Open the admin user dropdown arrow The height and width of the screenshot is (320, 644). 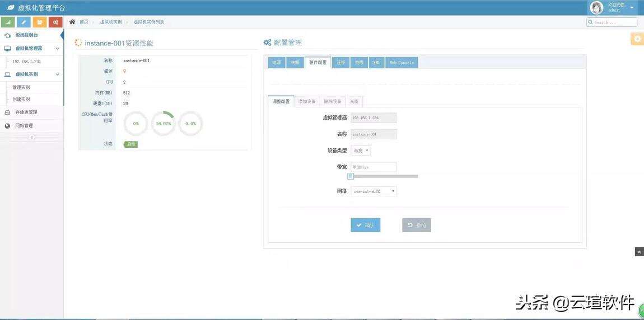pyautogui.click(x=632, y=8)
